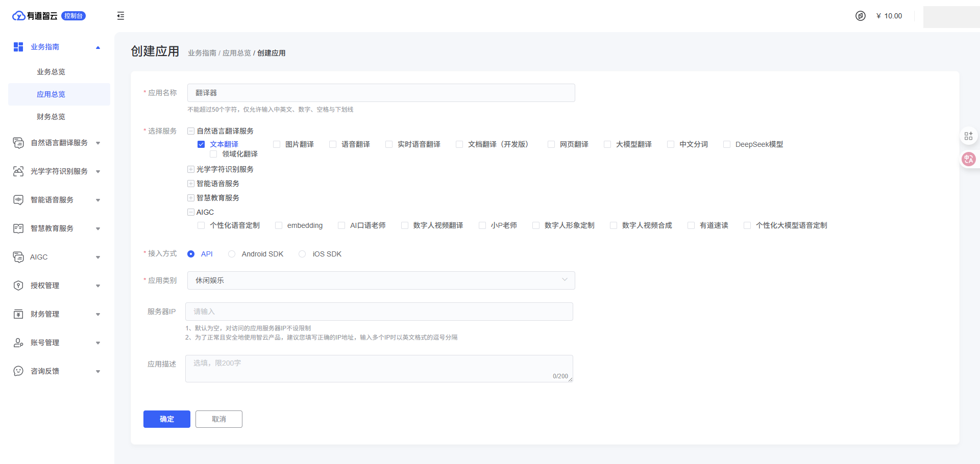980x464 pixels.
Task: Open the QR code floating icon
Action: (968, 136)
